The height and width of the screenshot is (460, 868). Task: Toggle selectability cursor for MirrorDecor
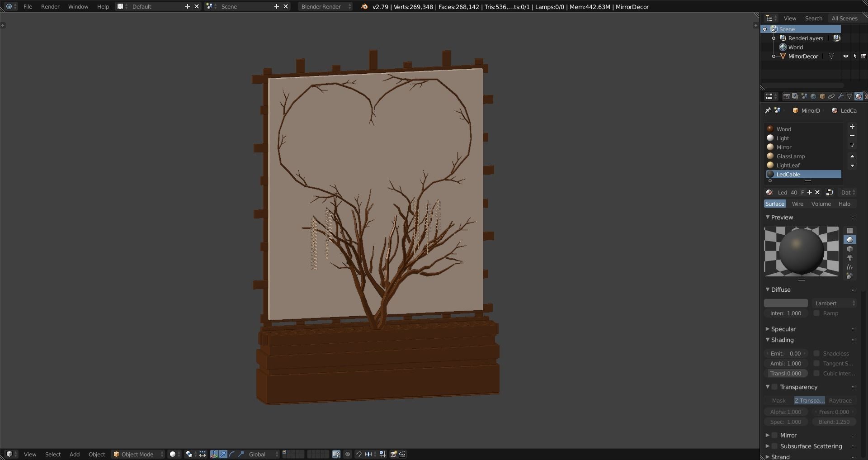tap(854, 56)
